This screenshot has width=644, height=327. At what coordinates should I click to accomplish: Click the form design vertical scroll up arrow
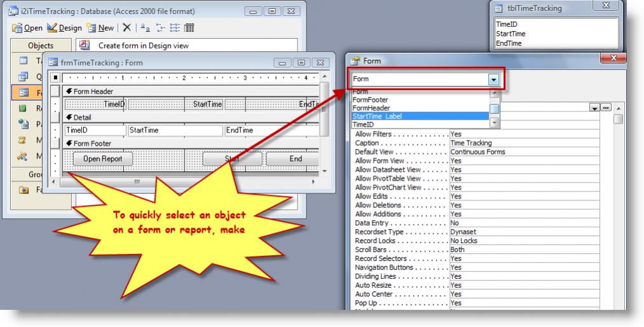point(324,77)
